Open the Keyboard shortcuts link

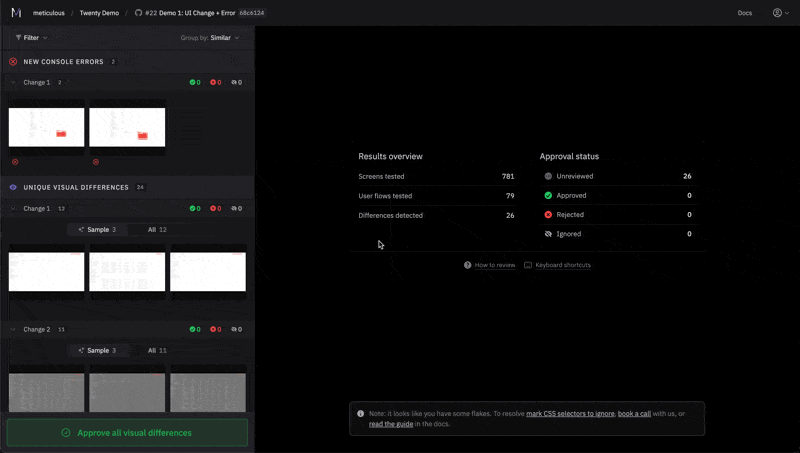563,265
